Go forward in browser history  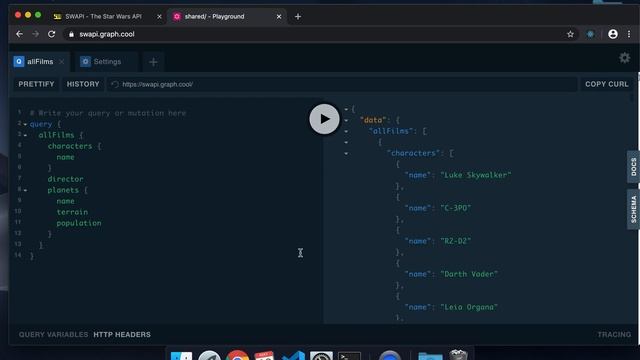point(36,34)
